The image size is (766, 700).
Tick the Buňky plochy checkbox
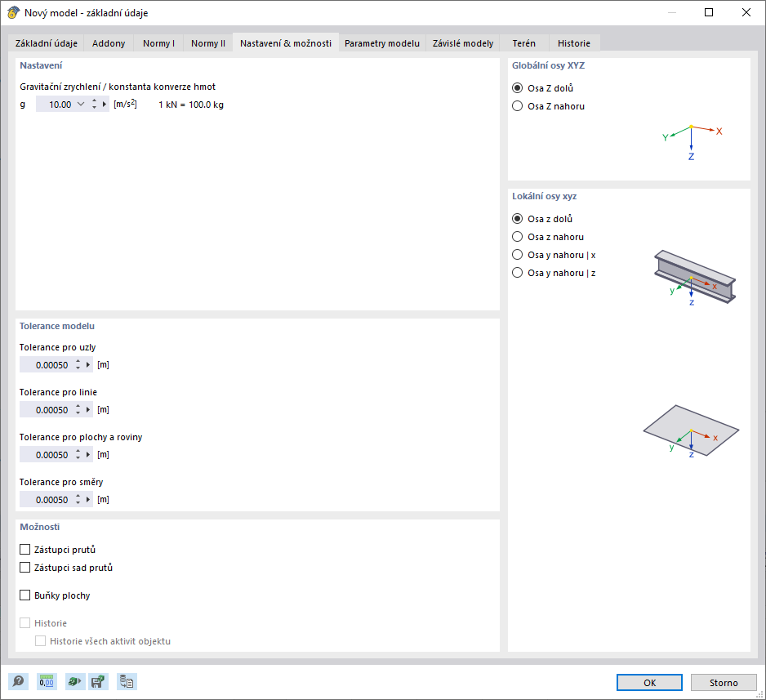tap(25, 595)
